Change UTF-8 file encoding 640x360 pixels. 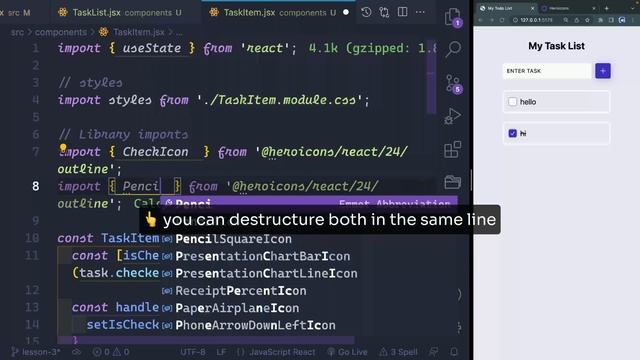coord(193,352)
